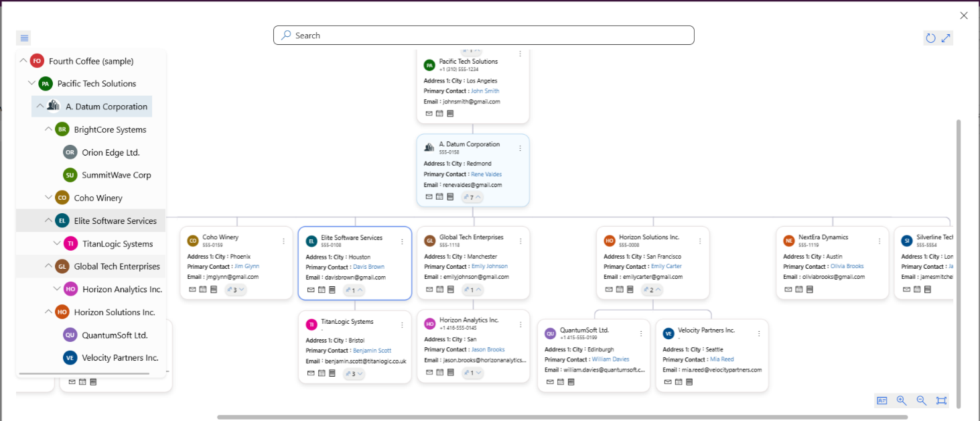The image size is (980, 421).
Task: Click calendar icon on Pacific Tech Solutions card
Action: (x=440, y=114)
